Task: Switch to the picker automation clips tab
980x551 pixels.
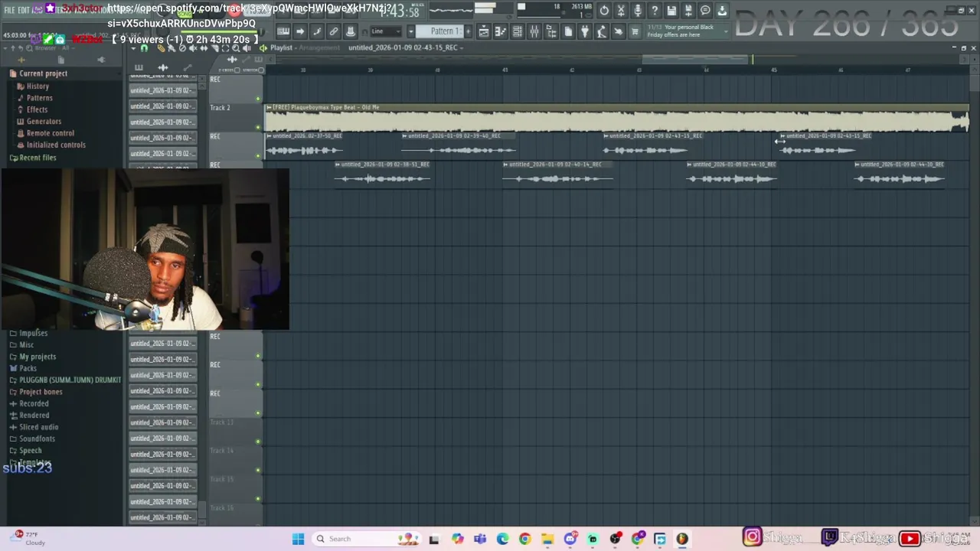Action: click(x=188, y=67)
